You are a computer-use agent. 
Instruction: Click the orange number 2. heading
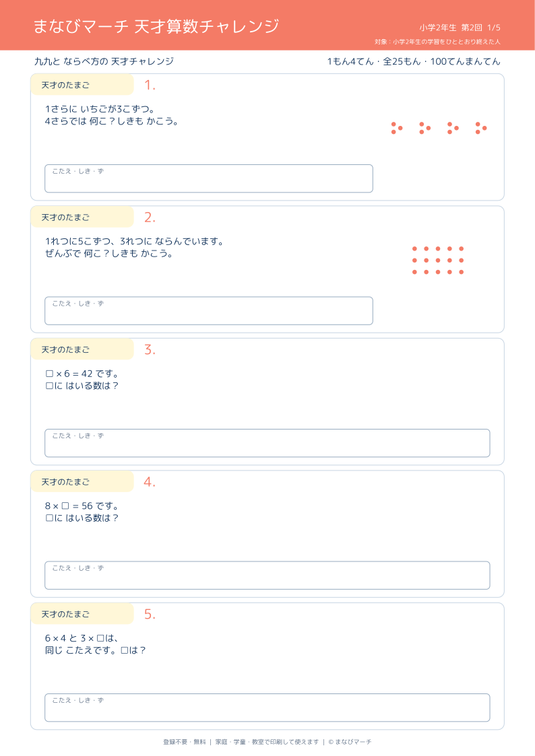[x=150, y=217]
